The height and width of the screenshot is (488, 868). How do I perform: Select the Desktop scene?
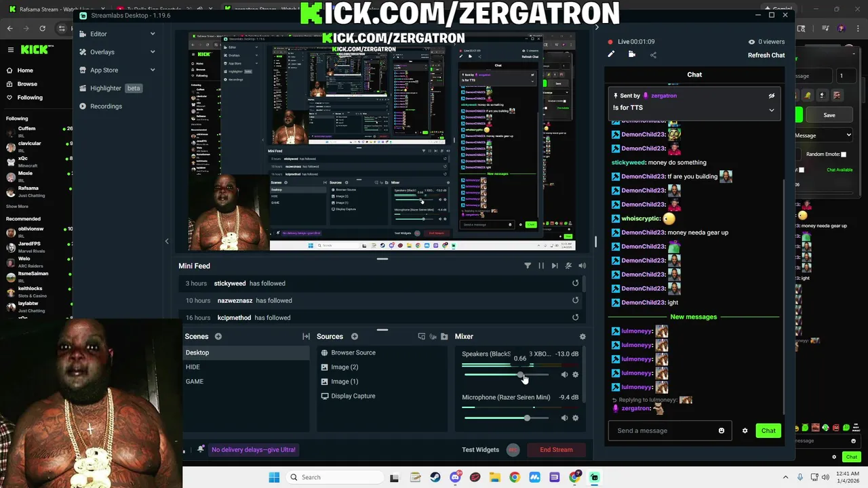point(246,352)
